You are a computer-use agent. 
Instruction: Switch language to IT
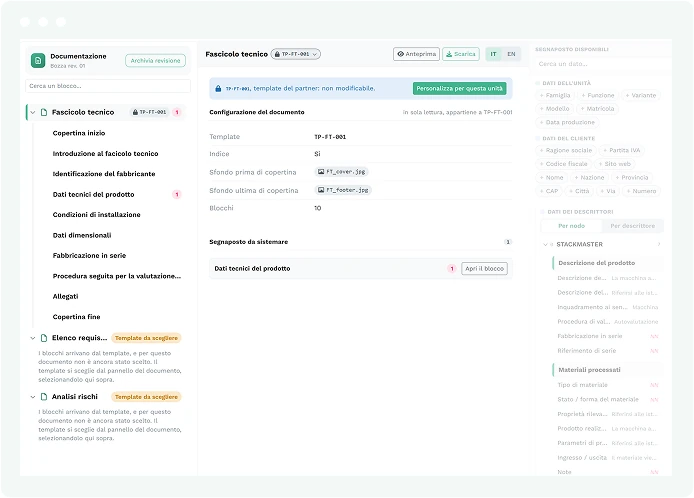coord(494,54)
